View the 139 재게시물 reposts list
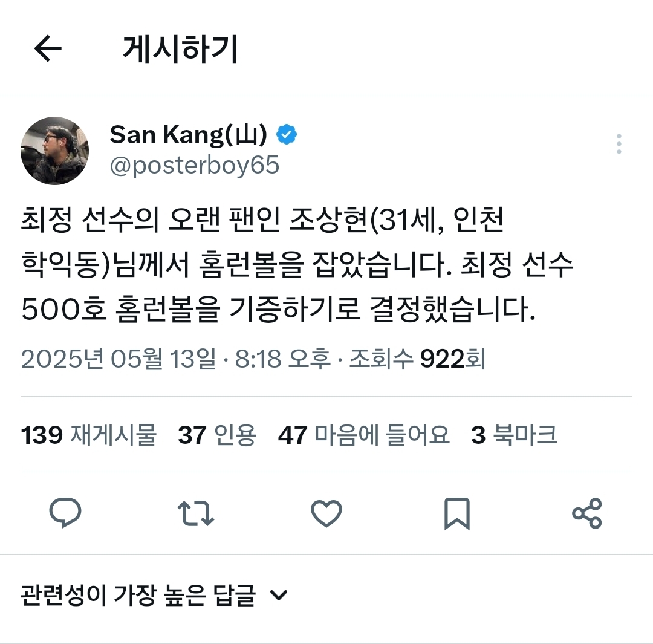This screenshot has height=644, width=653. (88, 435)
